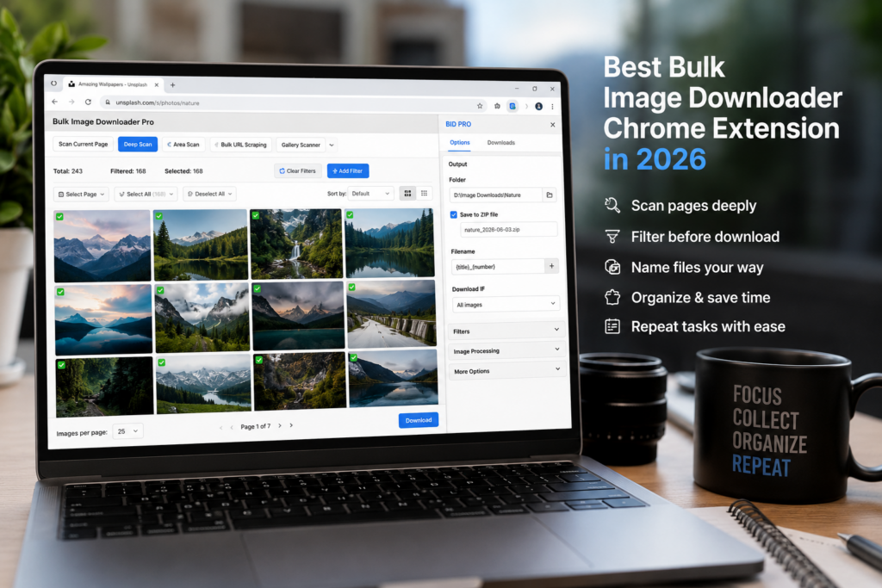Uncheck the winding mountain road photo's checkbox

(351, 288)
